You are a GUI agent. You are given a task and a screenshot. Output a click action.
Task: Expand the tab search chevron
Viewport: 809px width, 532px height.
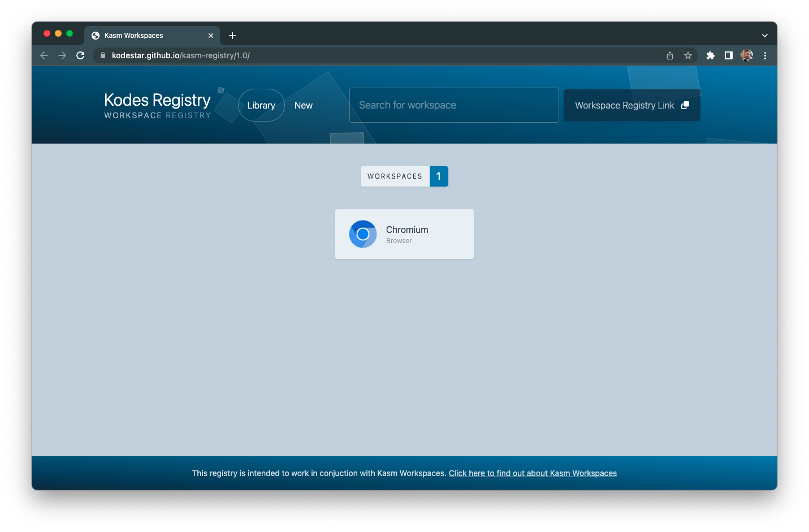(x=765, y=36)
